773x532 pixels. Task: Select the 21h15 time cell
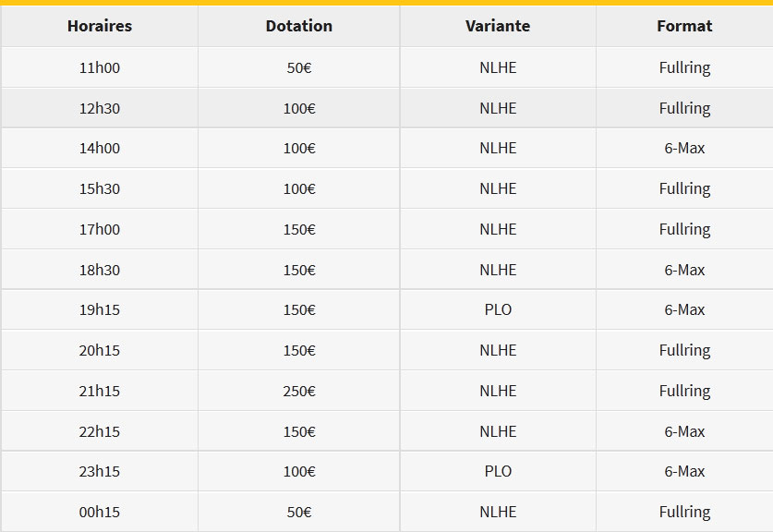point(100,391)
